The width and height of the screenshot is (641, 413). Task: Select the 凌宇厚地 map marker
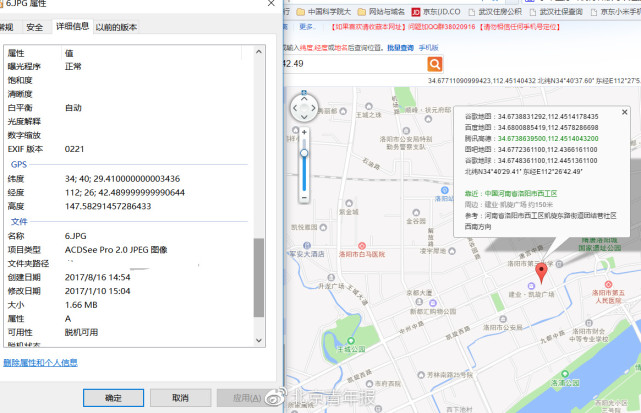tap(452, 251)
